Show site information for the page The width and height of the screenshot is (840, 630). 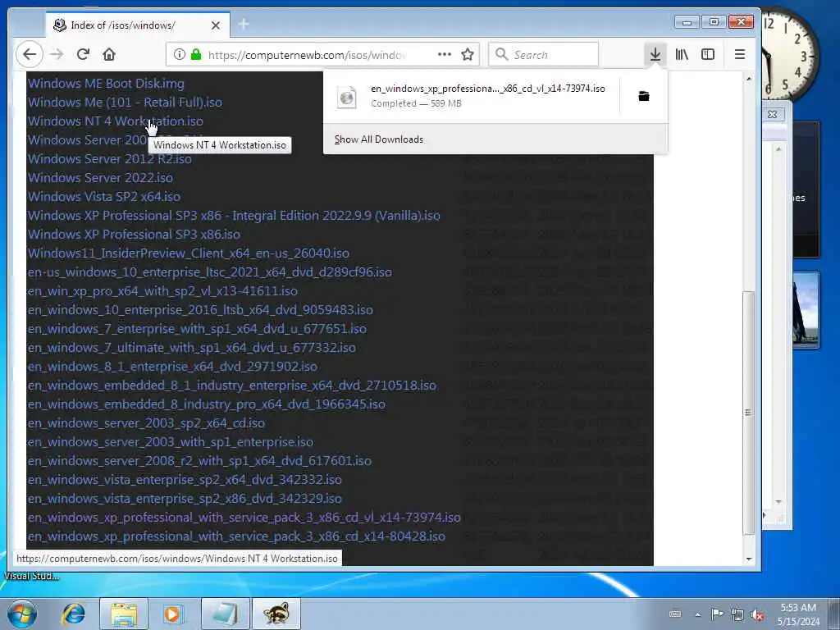click(180, 54)
